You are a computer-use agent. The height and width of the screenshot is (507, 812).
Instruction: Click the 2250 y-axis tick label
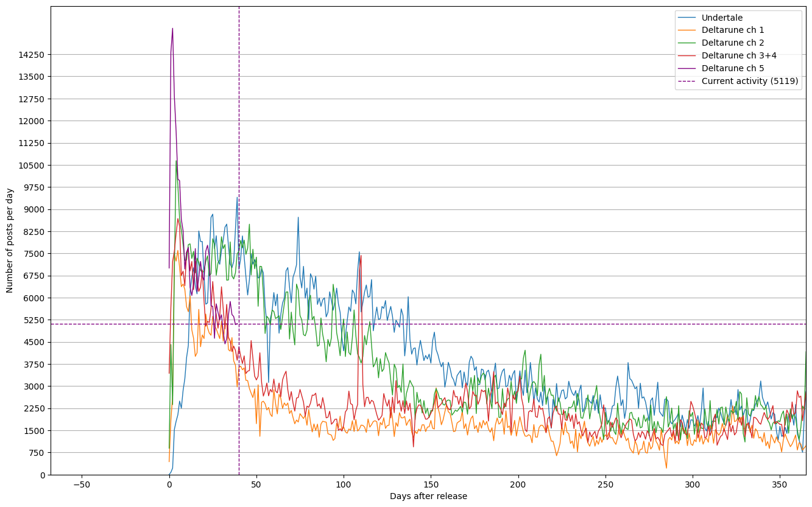(36, 408)
